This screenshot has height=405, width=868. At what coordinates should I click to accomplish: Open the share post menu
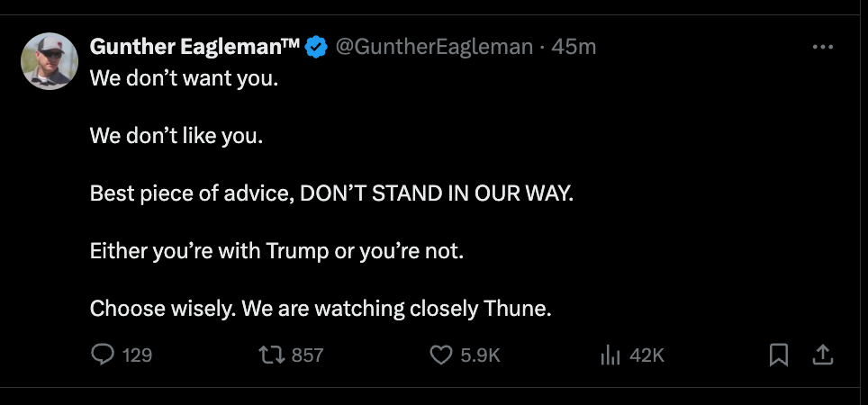pyautogui.click(x=822, y=355)
